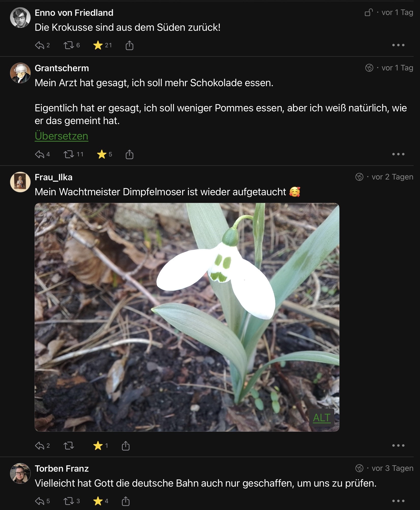Boost Enno von Friedland's post
Screen dimensions: 420x510
pyautogui.click(x=69, y=46)
